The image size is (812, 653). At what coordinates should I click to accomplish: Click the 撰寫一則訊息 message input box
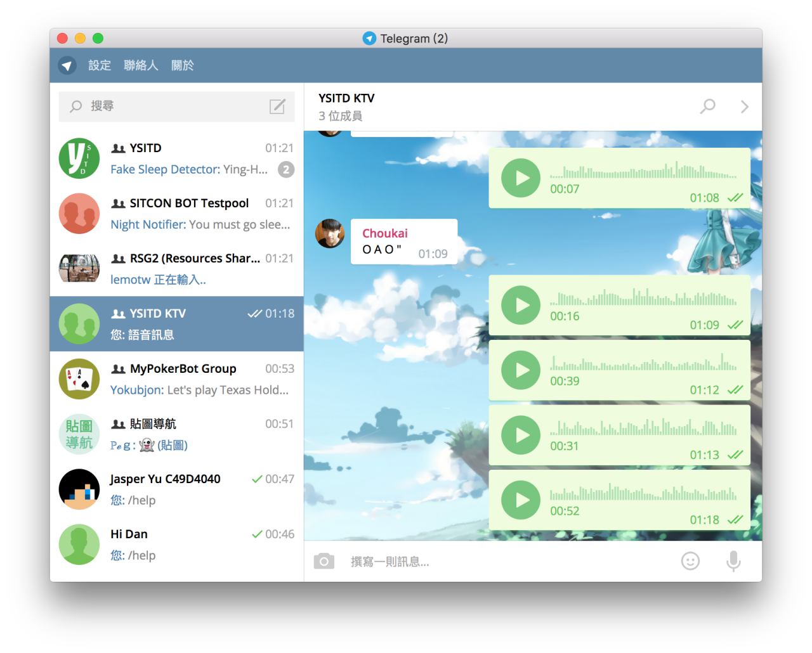(511, 561)
